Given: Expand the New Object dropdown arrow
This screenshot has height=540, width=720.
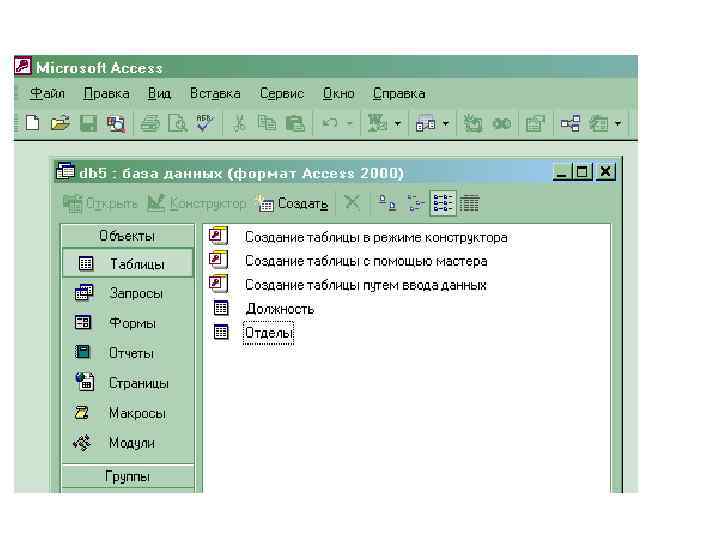Looking at the screenshot, I should pos(618,123).
